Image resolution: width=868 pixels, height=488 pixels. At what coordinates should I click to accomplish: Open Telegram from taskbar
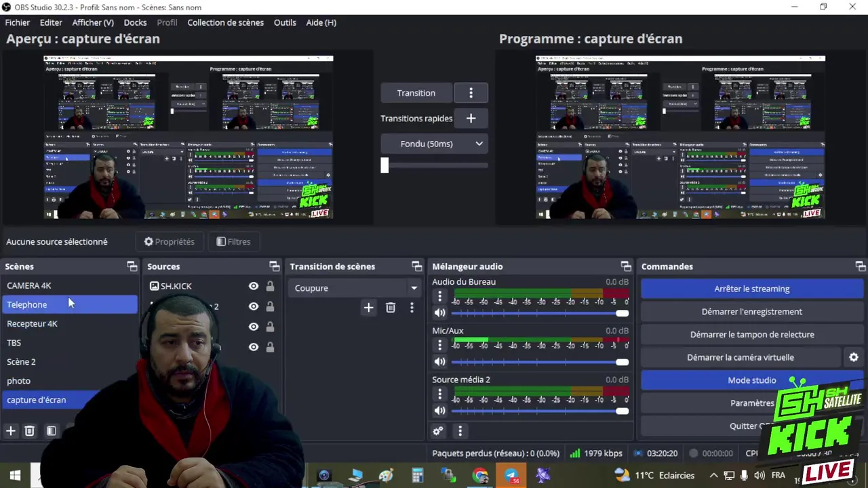[511, 475]
